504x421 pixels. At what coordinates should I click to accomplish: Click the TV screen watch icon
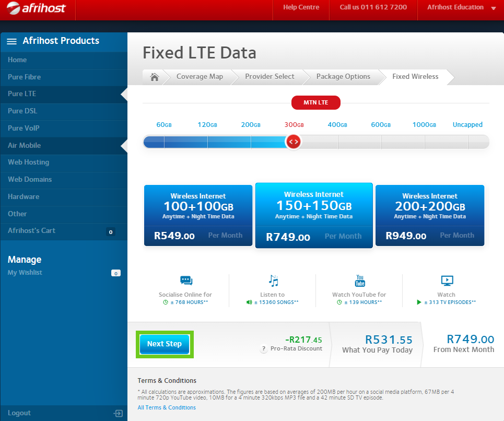(x=447, y=280)
